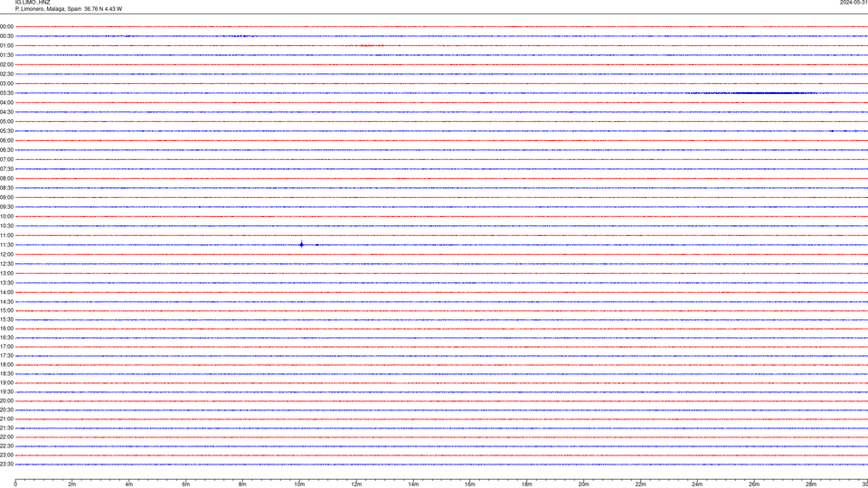Pick the 10:30 time label

6,226
